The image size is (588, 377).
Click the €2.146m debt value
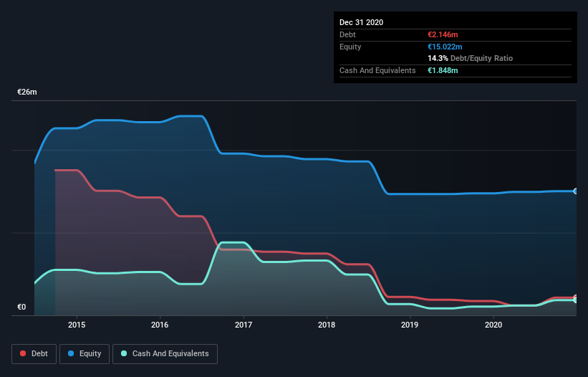click(x=443, y=34)
